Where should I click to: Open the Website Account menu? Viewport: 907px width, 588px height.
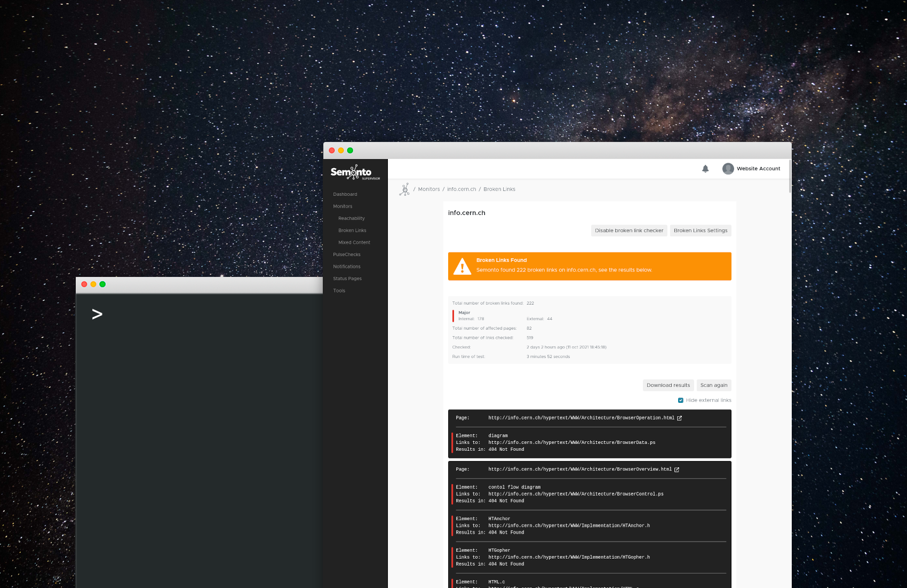pos(758,169)
